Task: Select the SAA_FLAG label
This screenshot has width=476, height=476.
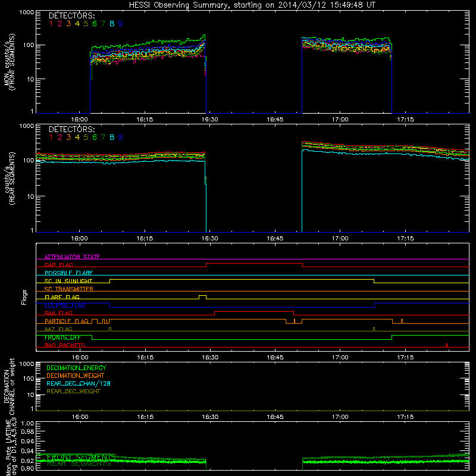Action: coord(58,313)
